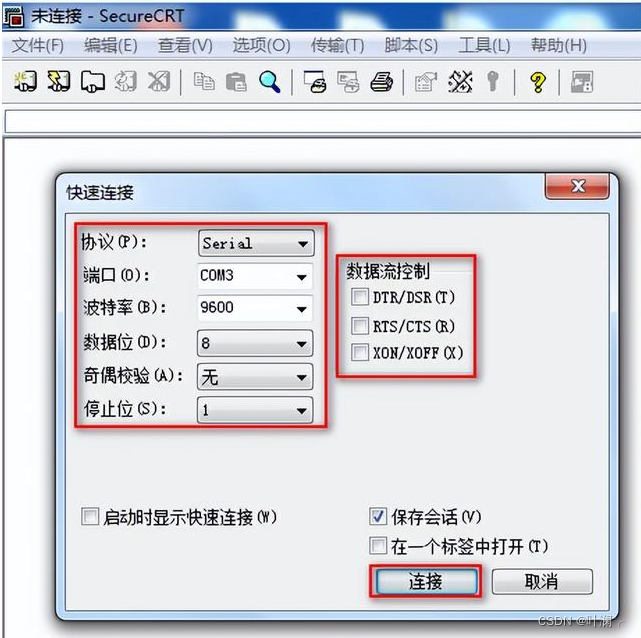
Task: Open the 奇偶校验 无 parity dropdown
Action: (255, 376)
